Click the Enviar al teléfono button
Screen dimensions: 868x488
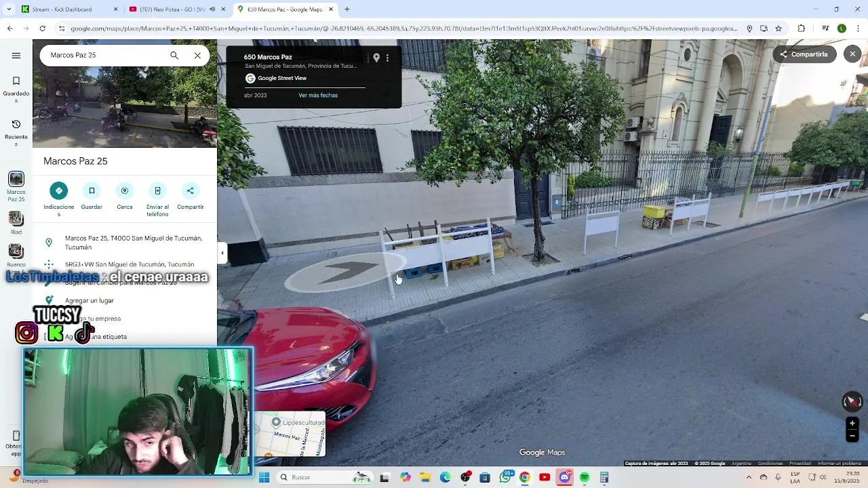(x=157, y=199)
